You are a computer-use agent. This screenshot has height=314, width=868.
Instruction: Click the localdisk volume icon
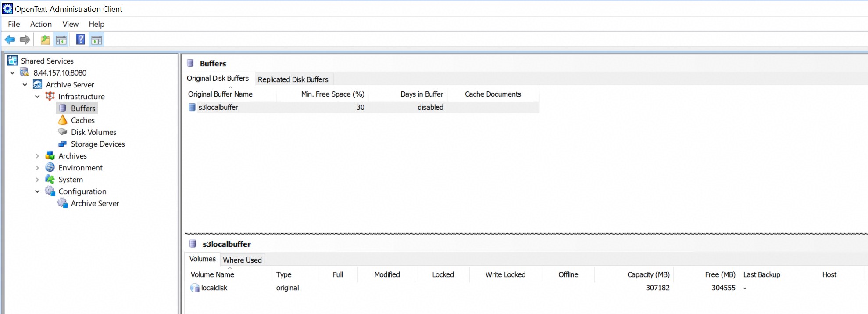[x=195, y=288]
